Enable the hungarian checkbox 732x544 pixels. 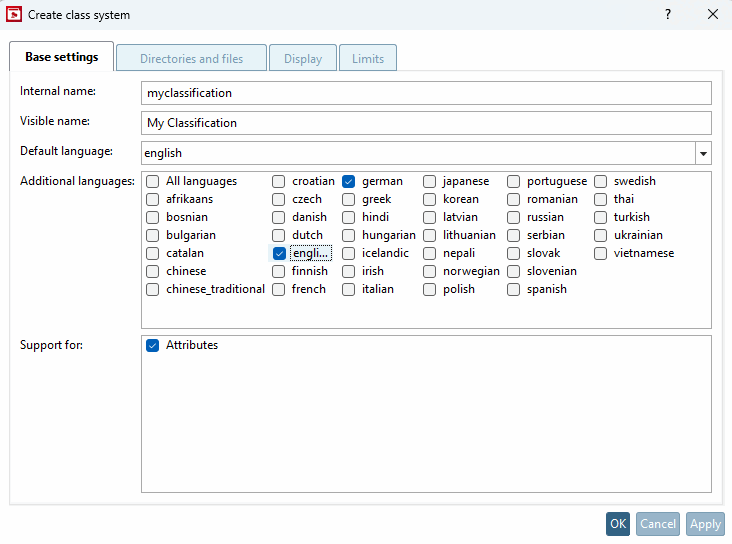click(x=349, y=235)
